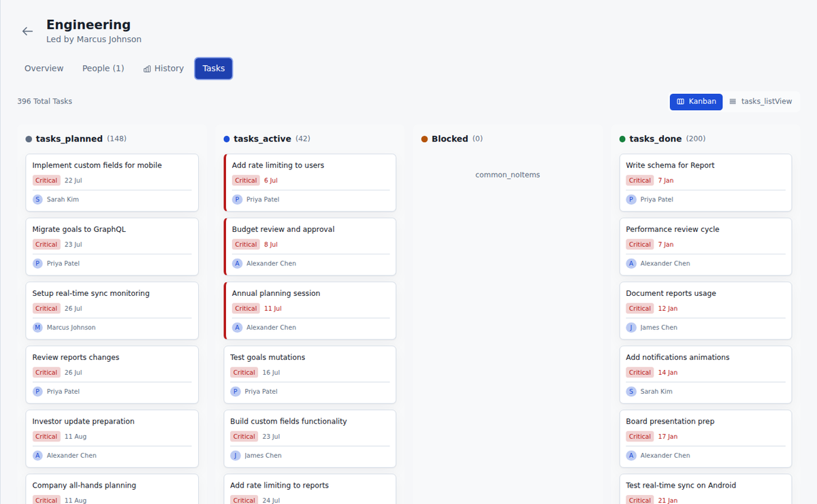Click the common_noItems text in Blocked column

coord(508,175)
